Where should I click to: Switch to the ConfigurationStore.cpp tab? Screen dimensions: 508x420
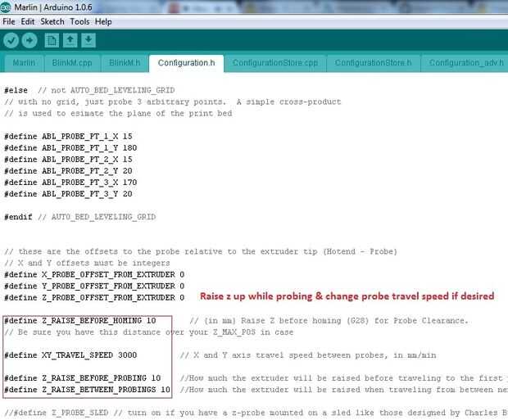click(x=275, y=63)
